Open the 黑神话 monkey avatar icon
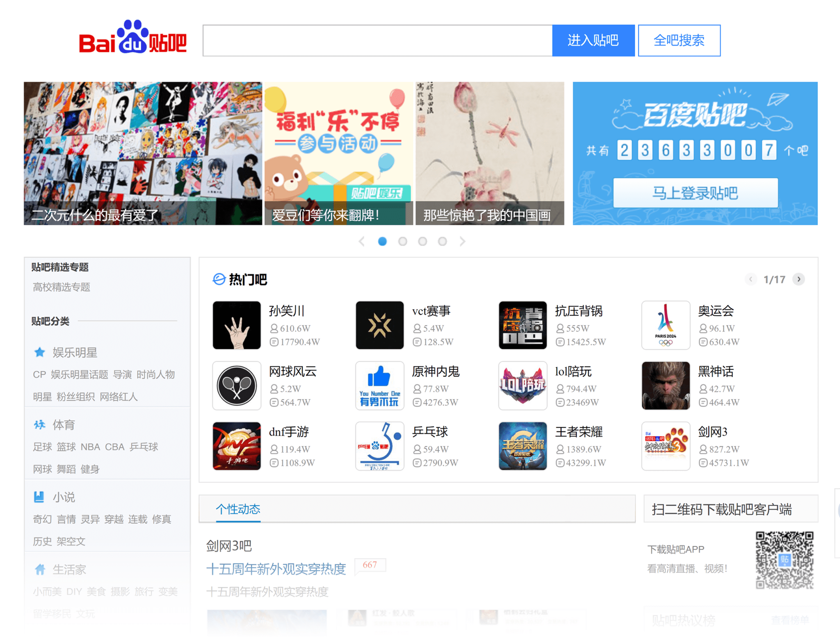This screenshot has width=840, height=637. pos(666,385)
